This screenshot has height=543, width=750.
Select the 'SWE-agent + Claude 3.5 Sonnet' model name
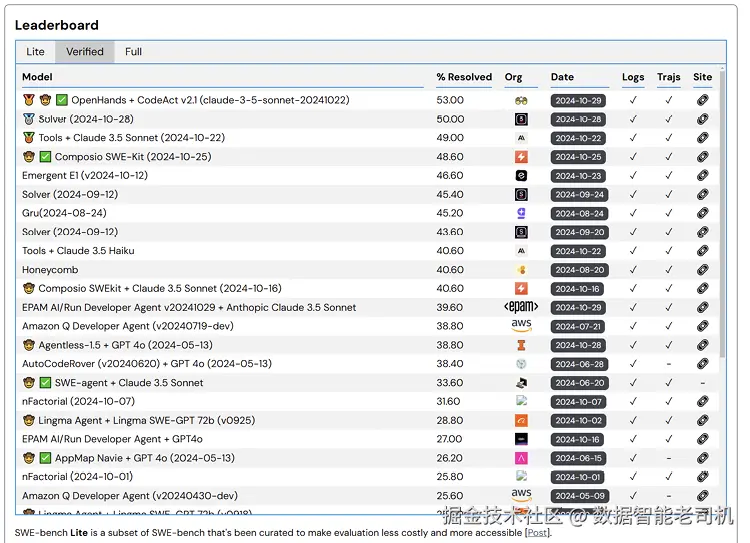coord(129,383)
